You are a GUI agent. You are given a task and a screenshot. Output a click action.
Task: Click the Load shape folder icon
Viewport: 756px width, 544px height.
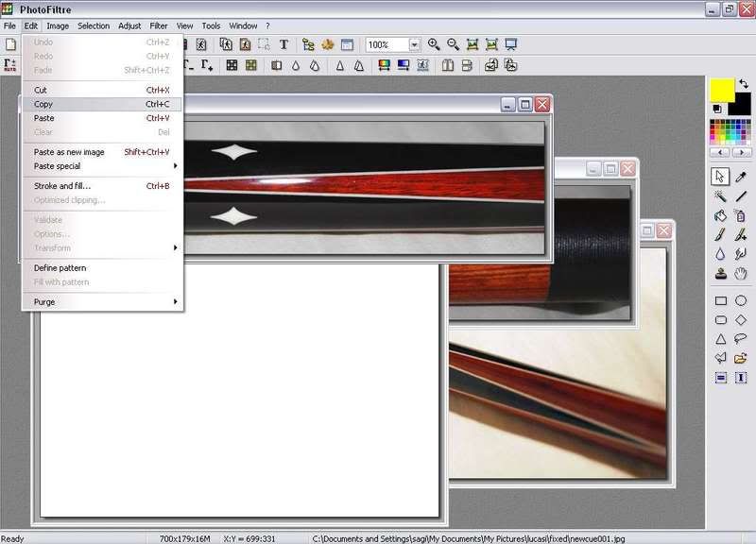click(x=741, y=358)
